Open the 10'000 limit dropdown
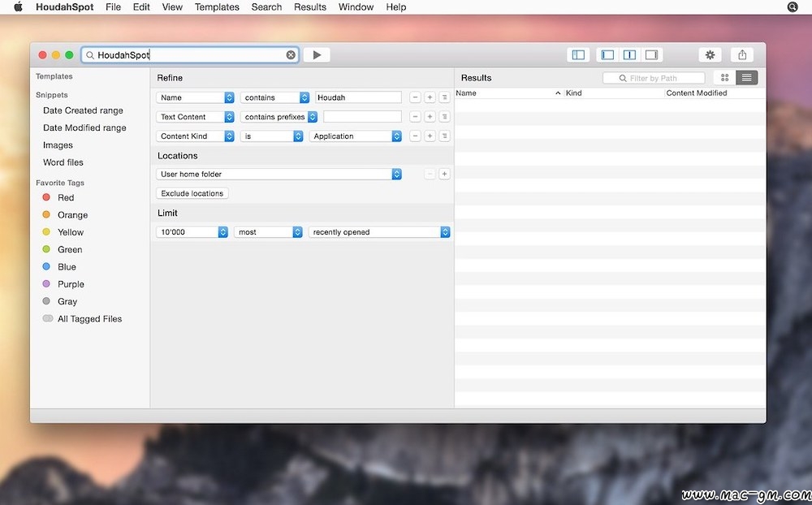Screen dimensions: 812x505 tap(192, 232)
